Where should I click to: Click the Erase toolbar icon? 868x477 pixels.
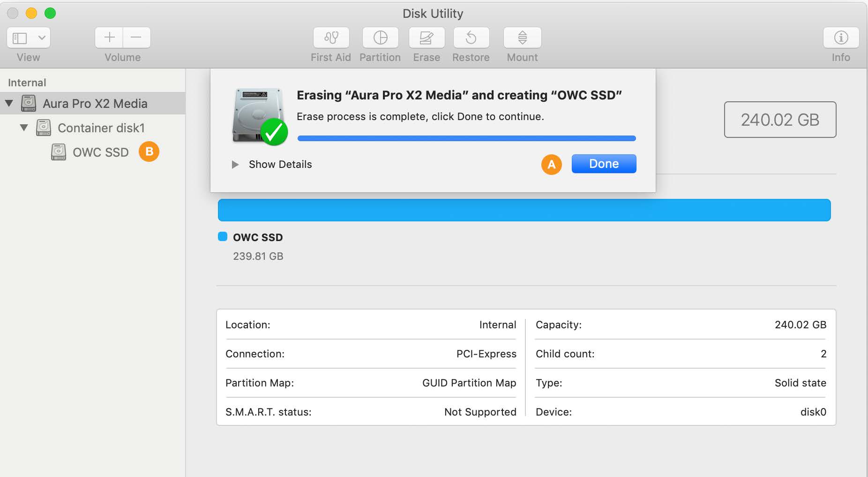point(426,38)
